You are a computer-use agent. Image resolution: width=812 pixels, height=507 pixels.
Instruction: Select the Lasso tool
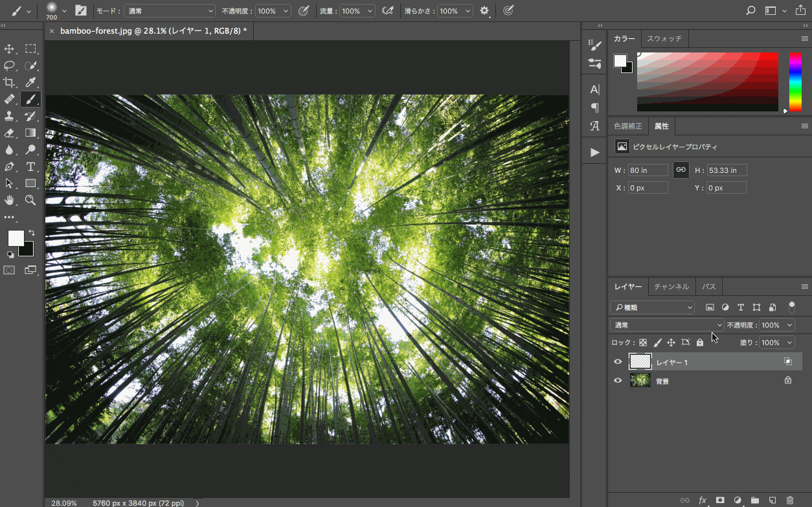click(10, 65)
